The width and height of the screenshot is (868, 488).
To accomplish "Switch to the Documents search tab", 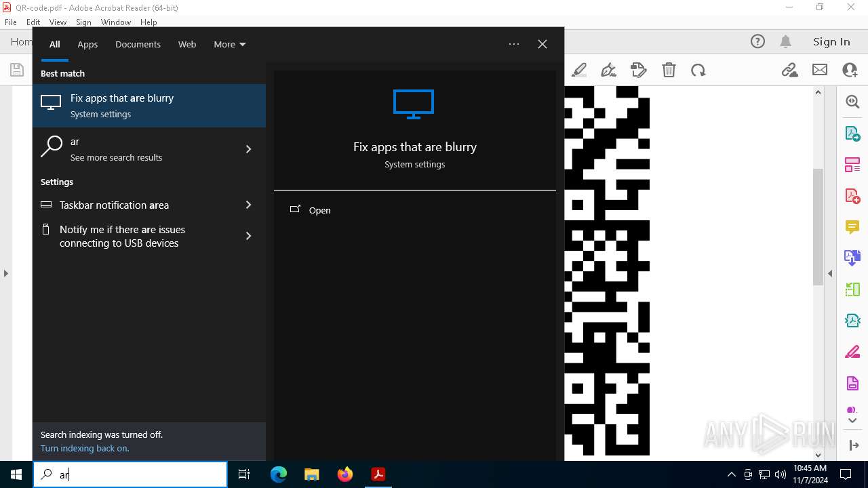I will (x=138, y=44).
